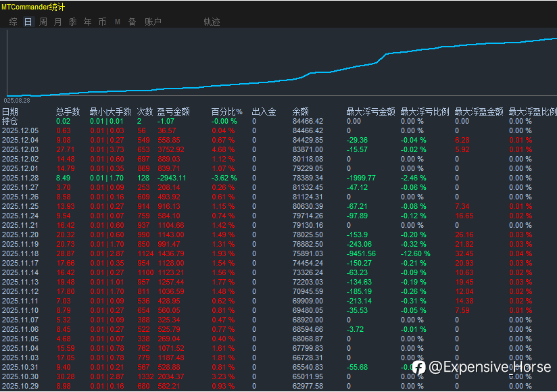Click the 盈亏金额 column header
The image size is (557, 392).
(173, 112)
